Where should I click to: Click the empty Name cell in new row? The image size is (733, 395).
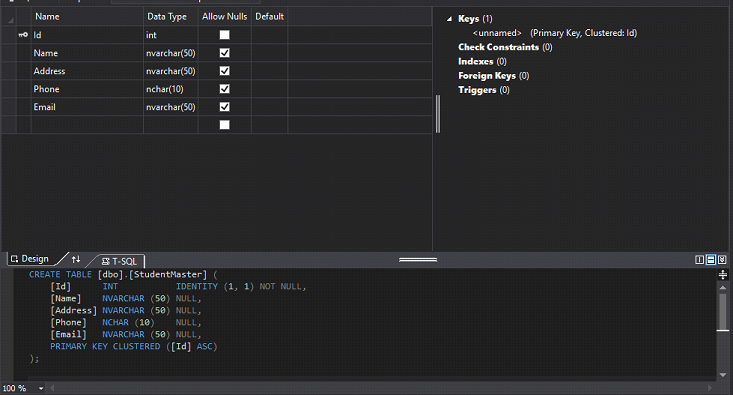pyautogui.click(x=87, y=125)
